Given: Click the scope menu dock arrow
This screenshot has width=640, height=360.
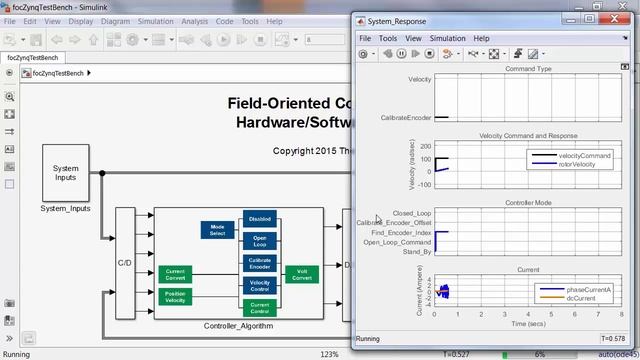Looking at the screenshot, I should coord(625,38).
